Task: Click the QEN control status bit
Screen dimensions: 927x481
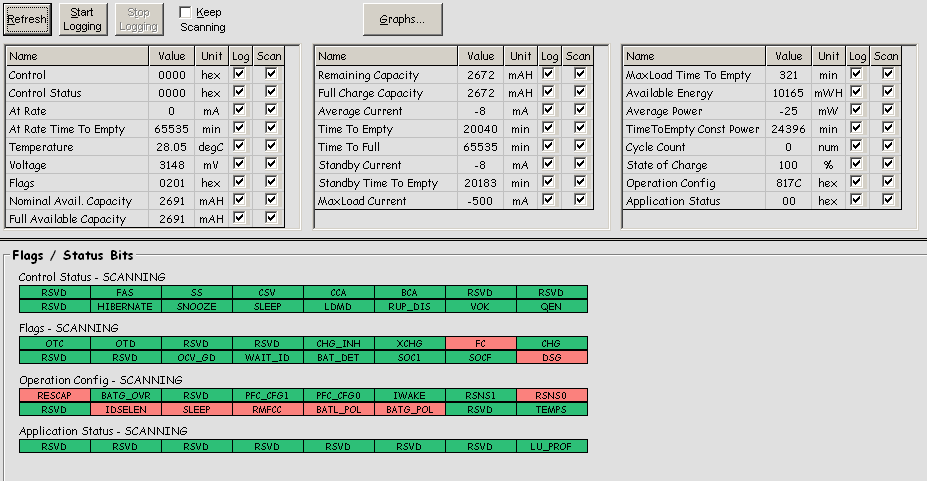Action: 552,307
